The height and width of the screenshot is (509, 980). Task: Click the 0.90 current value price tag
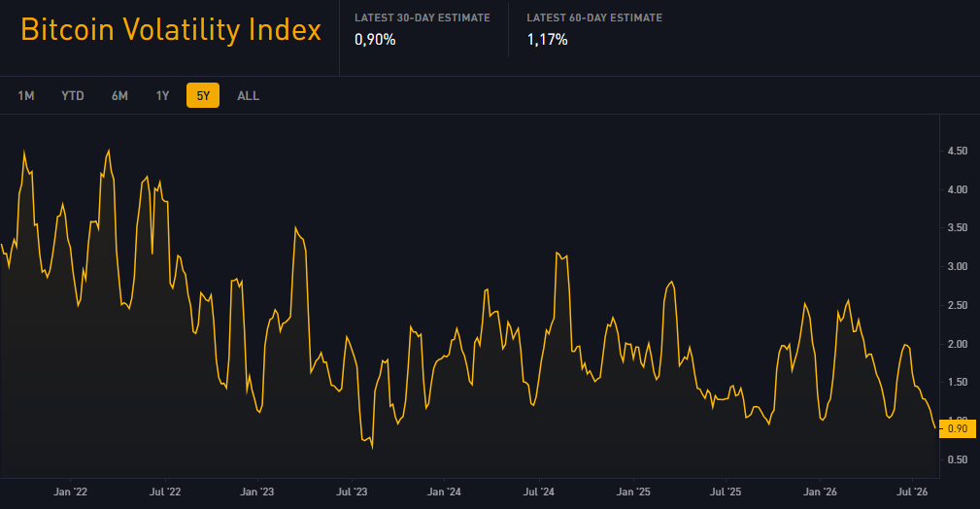pos(958,428)
